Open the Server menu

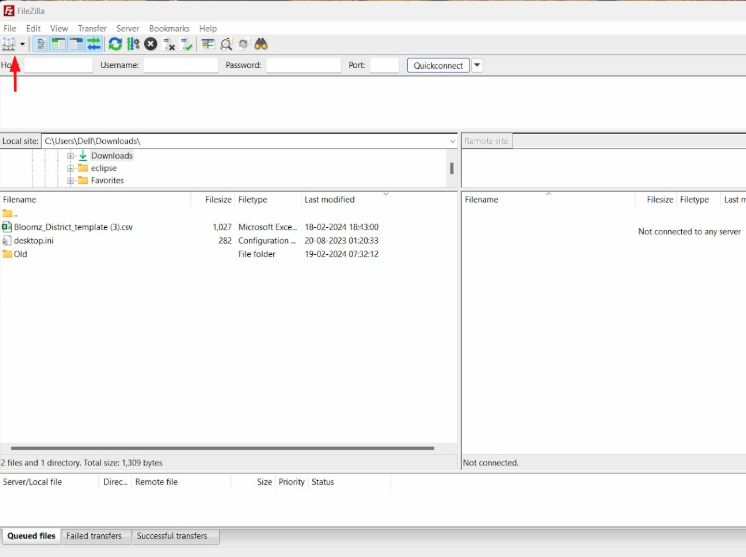coord(128,29)
